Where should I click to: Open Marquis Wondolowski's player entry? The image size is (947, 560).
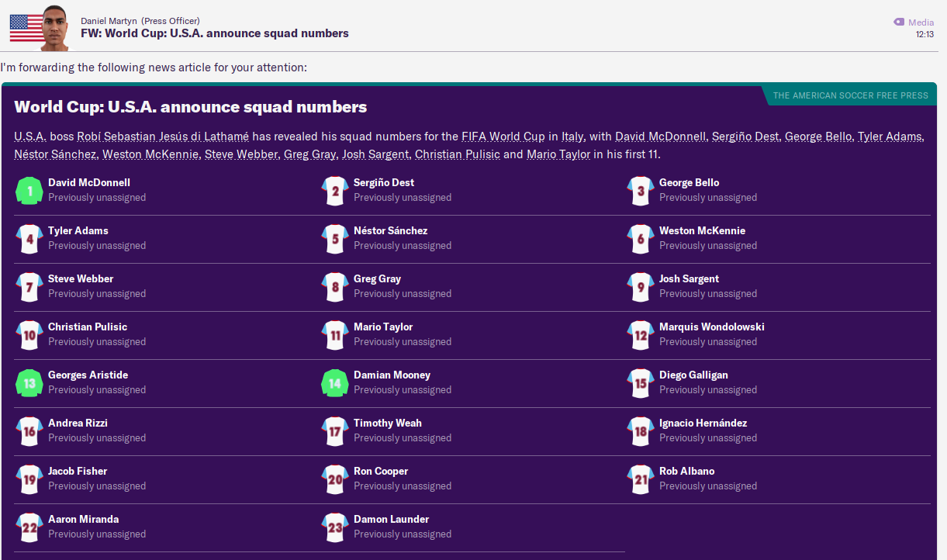coord(711,327)
